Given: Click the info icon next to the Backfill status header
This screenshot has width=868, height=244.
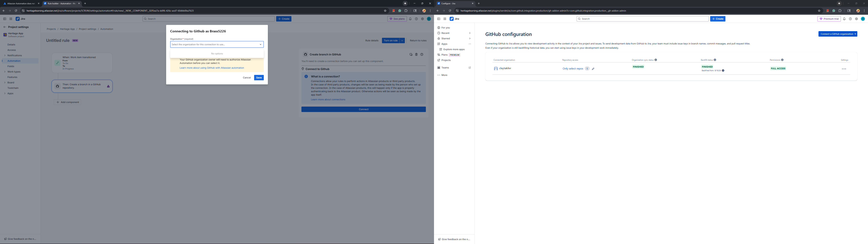Looking at the screenshot, I should point(715,60).
